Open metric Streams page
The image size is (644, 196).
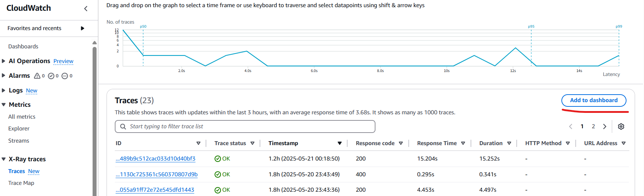(x=19, y=141)
